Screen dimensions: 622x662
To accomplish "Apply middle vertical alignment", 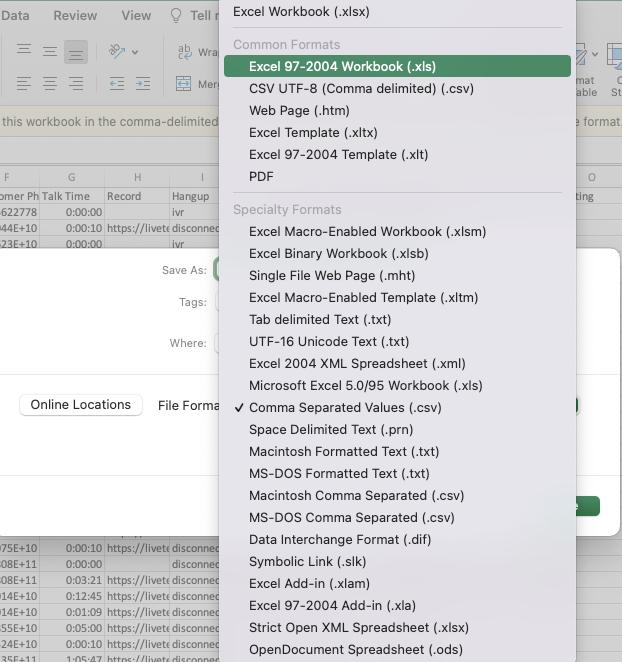I will click(x=50, y=52).
